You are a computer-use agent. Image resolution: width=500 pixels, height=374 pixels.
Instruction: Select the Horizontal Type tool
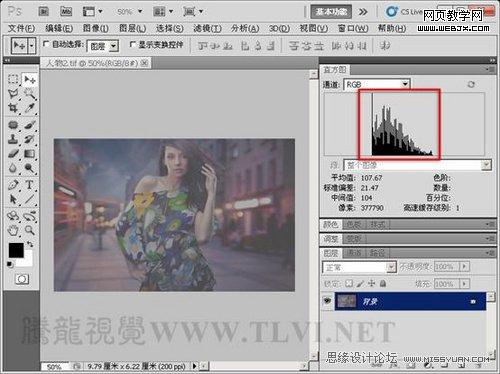click(x=30, y=184)
